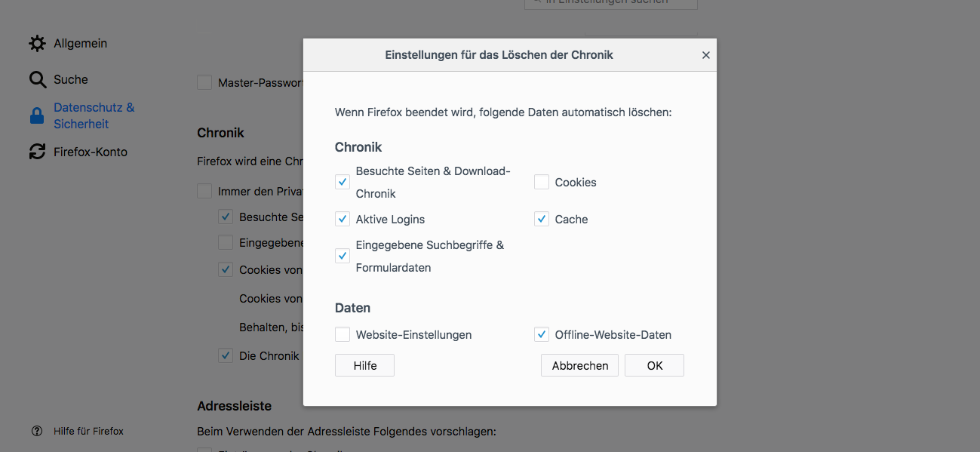Uncheck Besuchte Seiten & Download-Chronik
This screenshot has width=980, height=452.
pos(343,183)
